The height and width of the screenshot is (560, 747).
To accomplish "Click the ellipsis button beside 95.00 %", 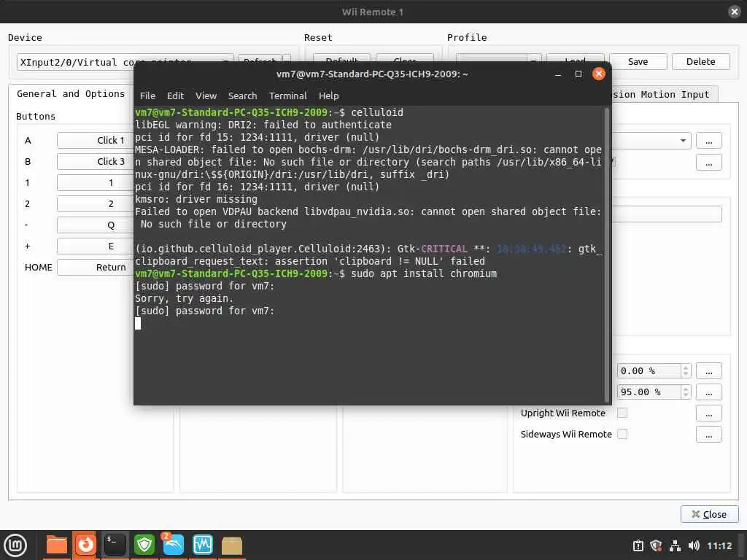I will click(709, 392).
